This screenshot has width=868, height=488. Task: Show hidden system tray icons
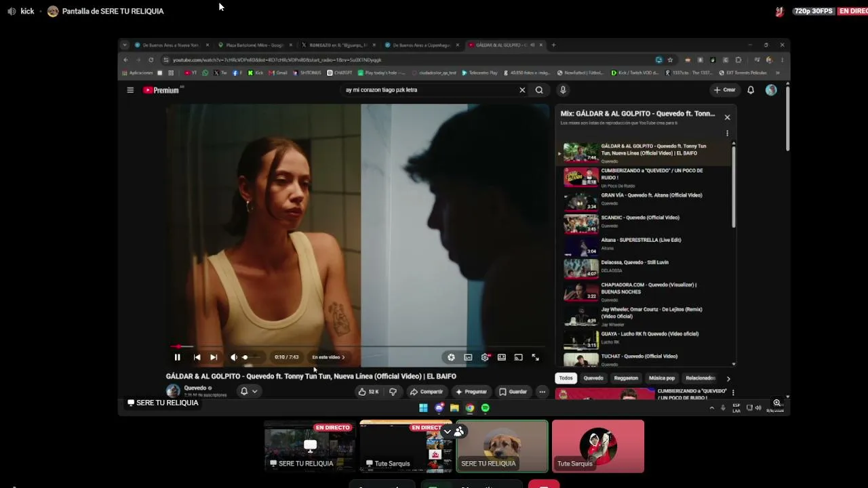point(711,408)
